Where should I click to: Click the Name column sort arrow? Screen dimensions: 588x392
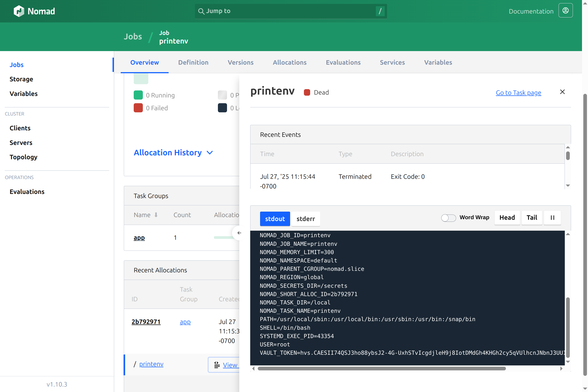click(x=156, y=215)
